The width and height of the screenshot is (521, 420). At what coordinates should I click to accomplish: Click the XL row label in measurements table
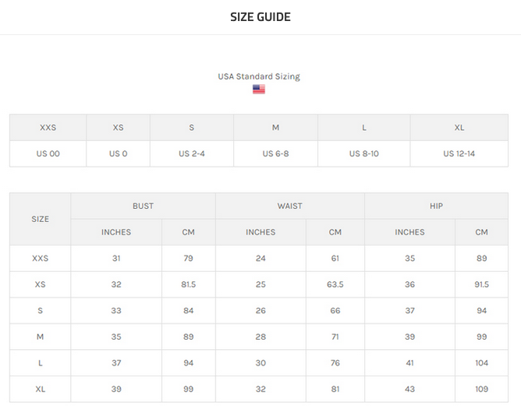tap(41, 389)
